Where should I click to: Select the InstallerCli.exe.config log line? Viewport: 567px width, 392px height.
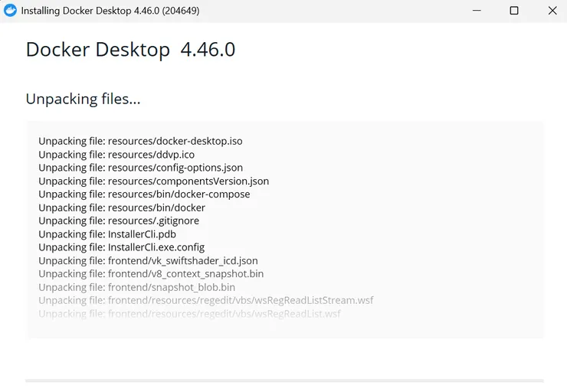tap(121, 247)
